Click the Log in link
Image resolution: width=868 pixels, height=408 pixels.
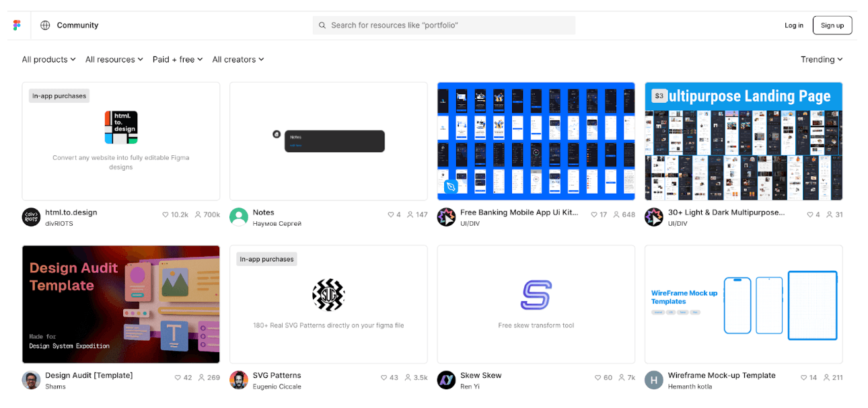tap(793, 26)
